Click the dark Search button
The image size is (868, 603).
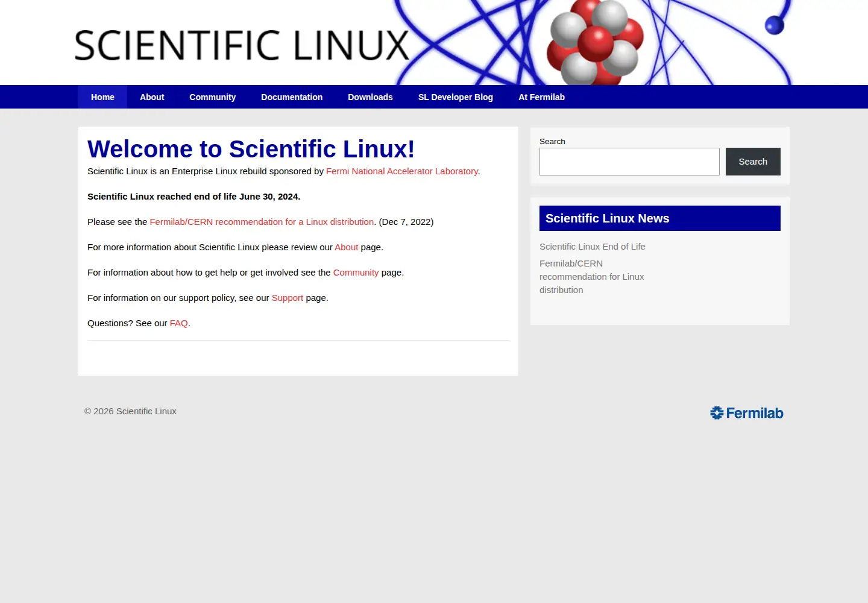coord(753,162)
